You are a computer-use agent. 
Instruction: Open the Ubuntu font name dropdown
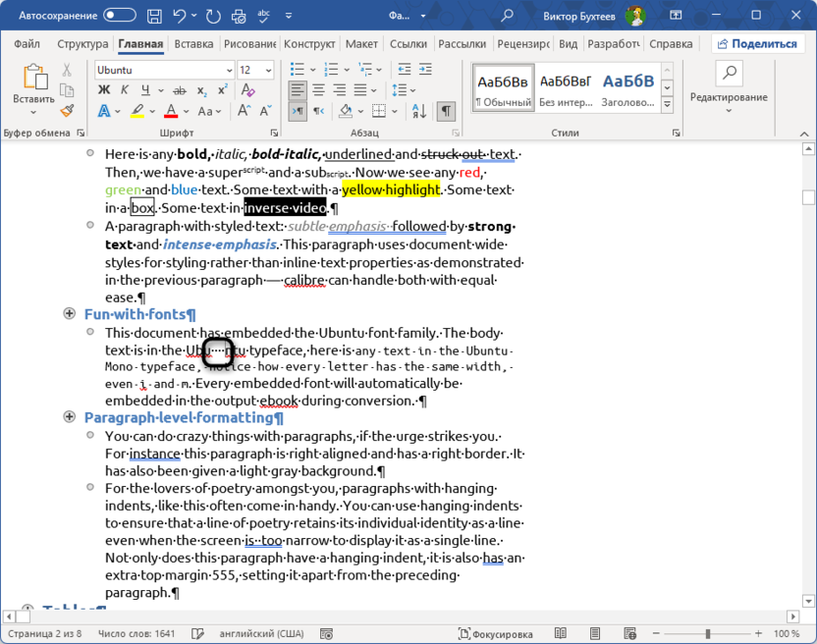click(x=229, y=70)
